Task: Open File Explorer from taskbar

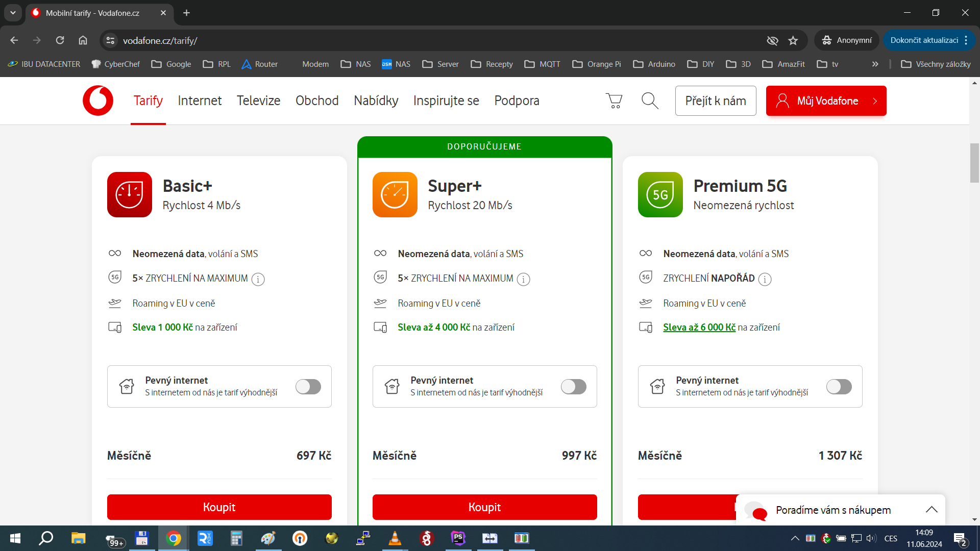Action: click(78, 538)
